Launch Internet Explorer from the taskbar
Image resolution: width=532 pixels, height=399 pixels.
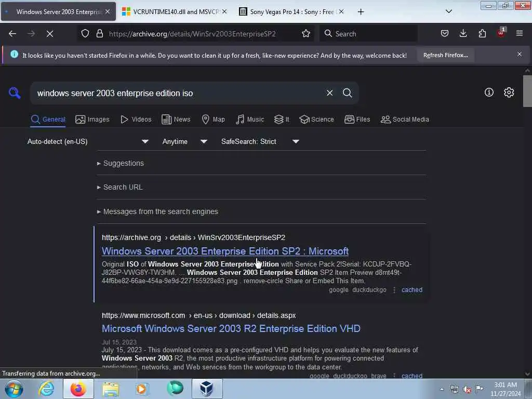(46, 389)
